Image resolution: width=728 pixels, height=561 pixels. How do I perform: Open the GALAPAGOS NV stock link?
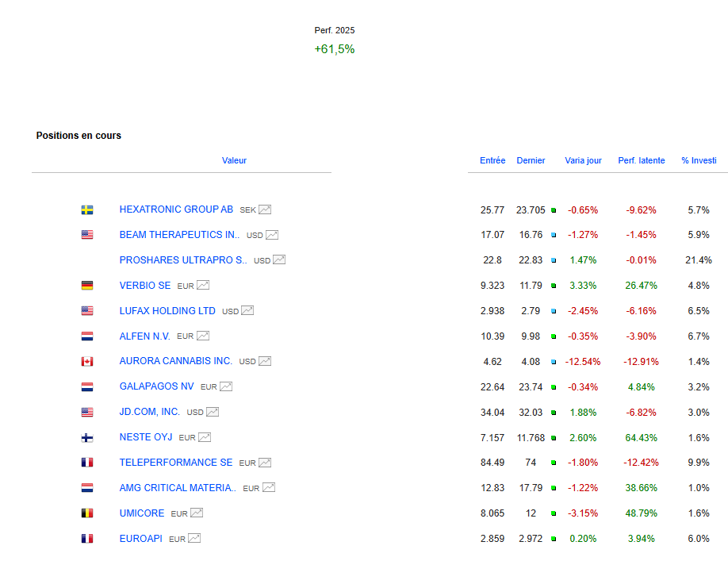pos(156,386)
